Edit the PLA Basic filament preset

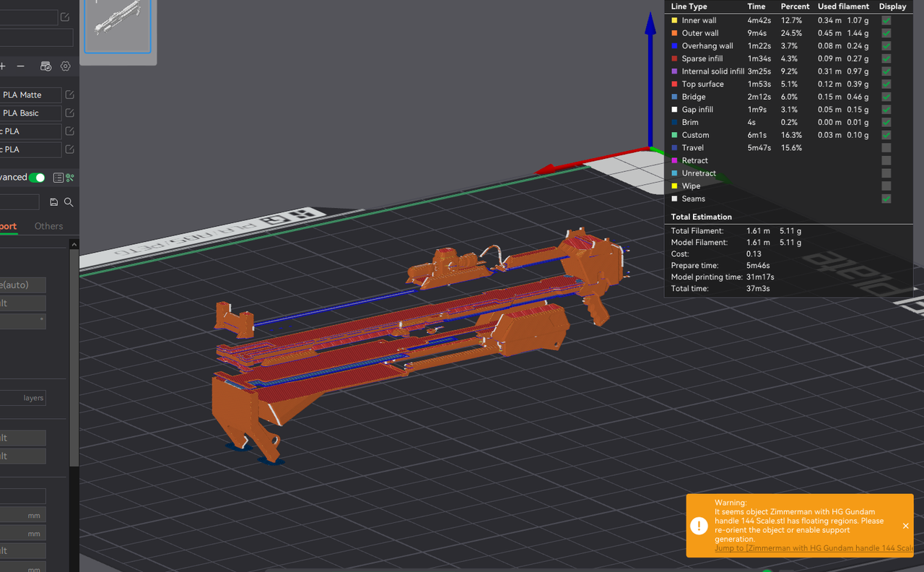click(x=70, y=113)
